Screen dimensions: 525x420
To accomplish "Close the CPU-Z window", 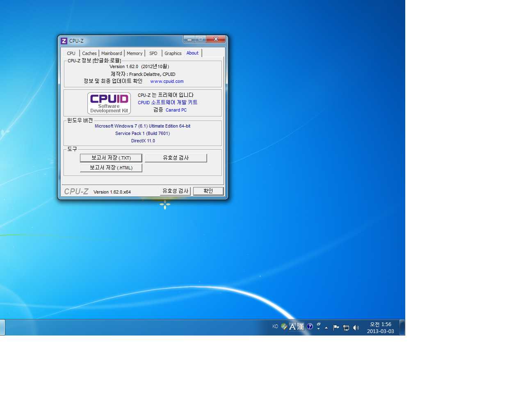I will pos(216,39).
